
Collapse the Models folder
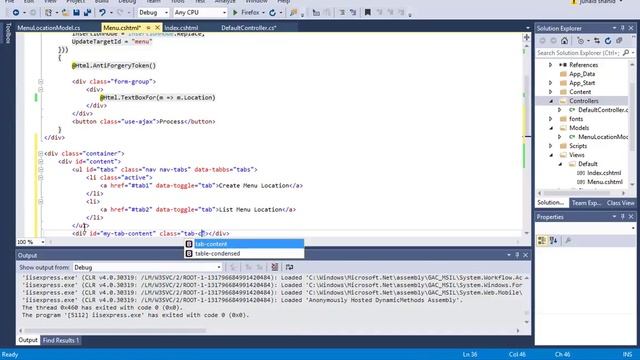point(551,128)
